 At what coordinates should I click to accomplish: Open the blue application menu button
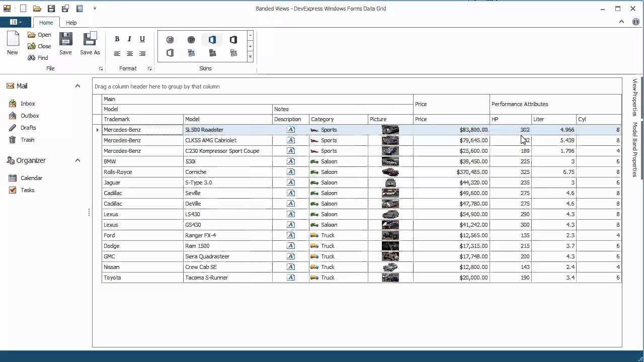pos(16,22)
